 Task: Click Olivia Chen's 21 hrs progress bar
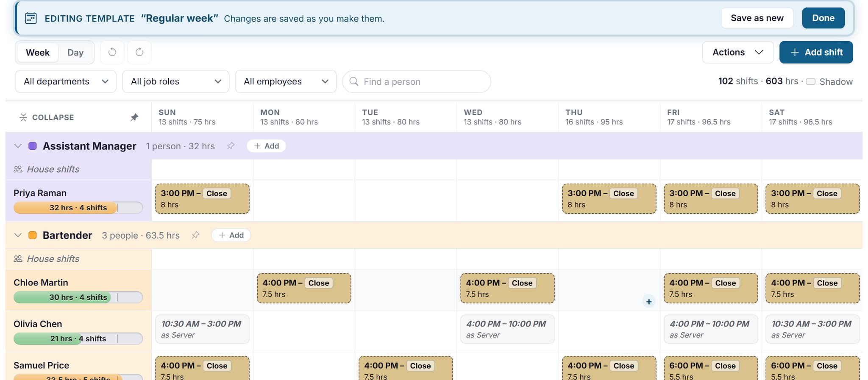pyautogui.click(x=78, y=338)
